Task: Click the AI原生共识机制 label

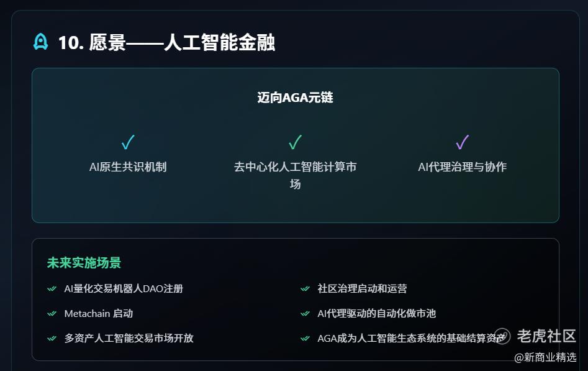Action: (x=128, y=167)
